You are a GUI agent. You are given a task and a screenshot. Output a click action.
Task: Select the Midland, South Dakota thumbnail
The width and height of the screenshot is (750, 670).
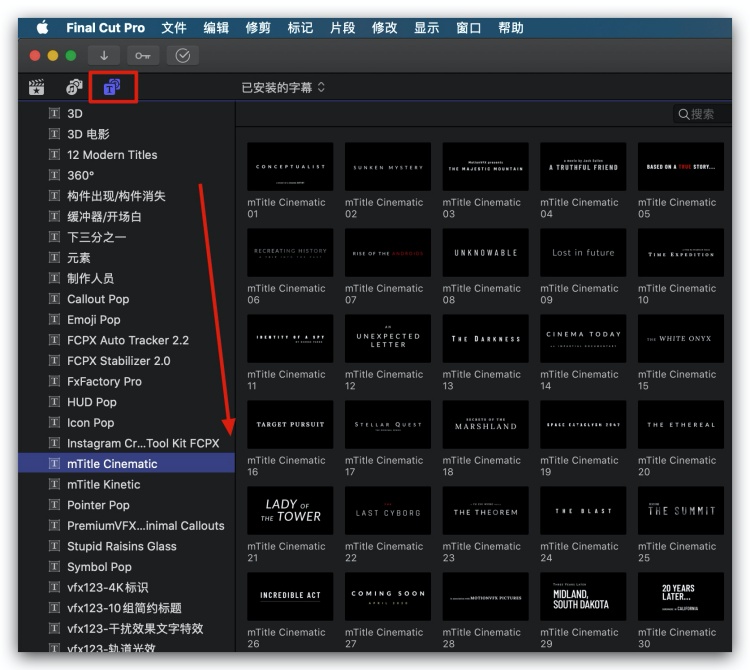(583, 596)
